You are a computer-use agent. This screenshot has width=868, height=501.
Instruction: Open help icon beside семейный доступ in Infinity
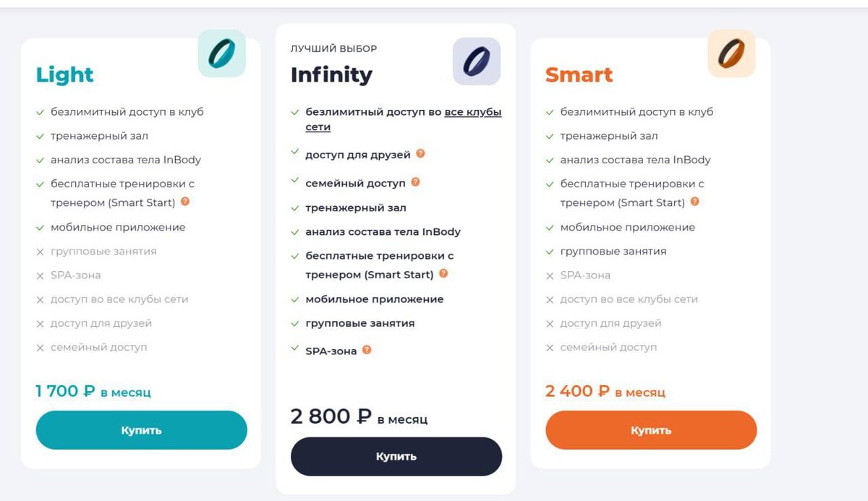coord(417,181)
